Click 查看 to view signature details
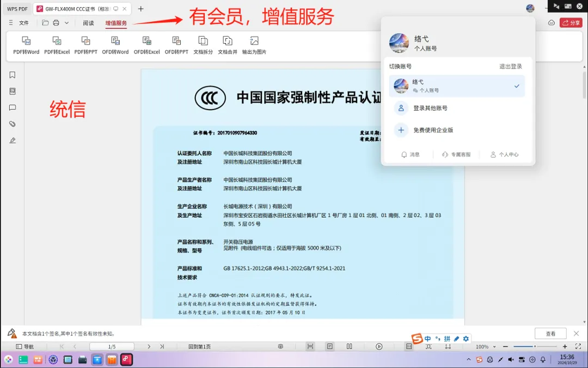The width and height of the screenshot is (588, 368). (550, 334)
